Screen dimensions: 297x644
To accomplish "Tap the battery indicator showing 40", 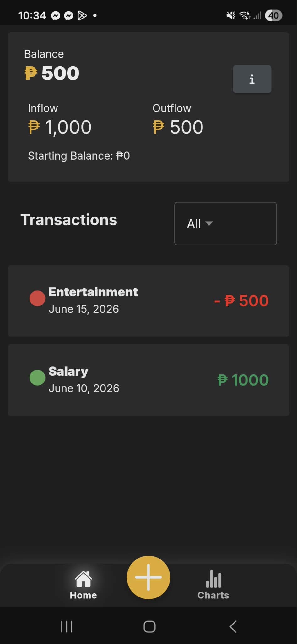I will [273, 15].
